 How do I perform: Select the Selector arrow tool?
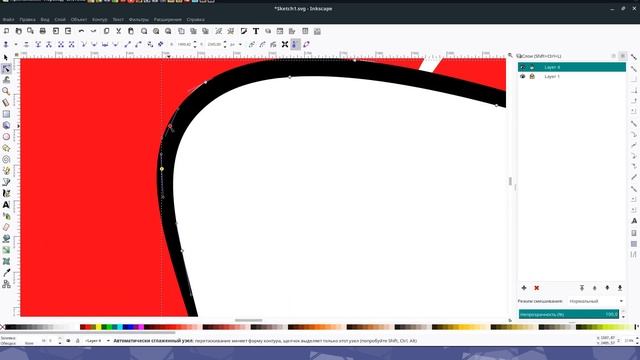coord(6,58)
